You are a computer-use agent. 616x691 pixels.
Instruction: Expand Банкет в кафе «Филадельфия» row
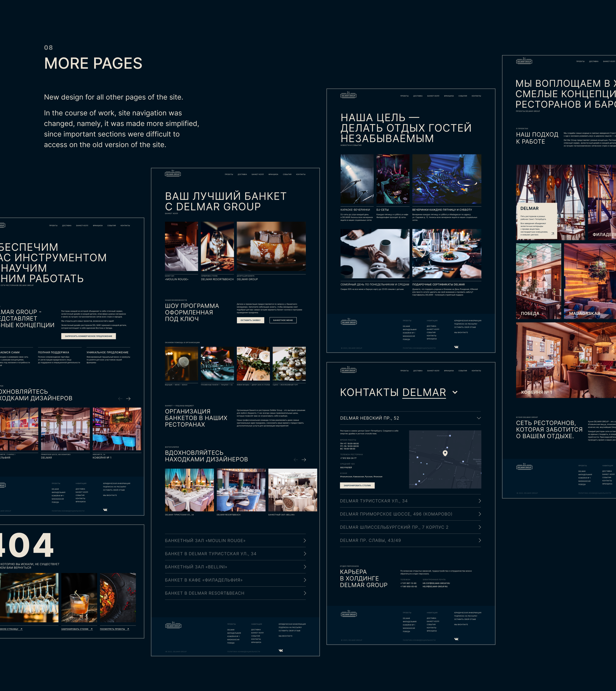coord(305,580)
